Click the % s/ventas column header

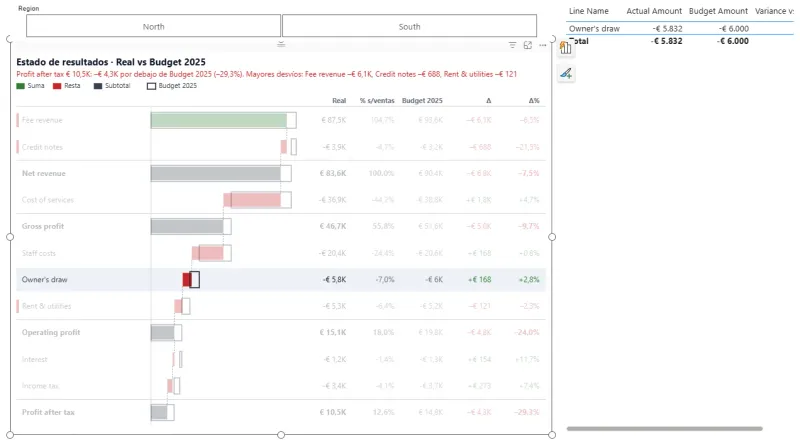pyautogui.click(x=377, y=101)
